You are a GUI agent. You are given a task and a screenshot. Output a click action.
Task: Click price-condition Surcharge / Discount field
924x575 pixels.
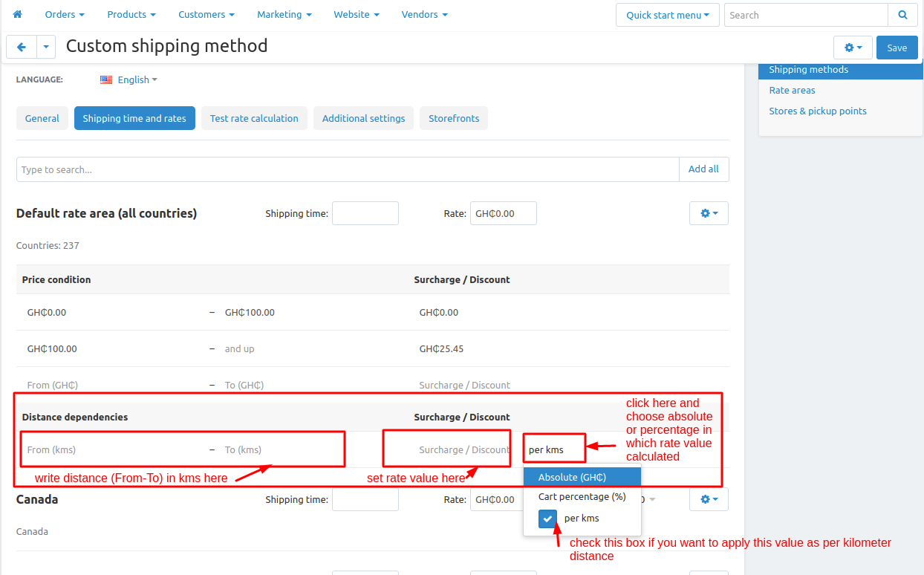click(x=464, y=385)
